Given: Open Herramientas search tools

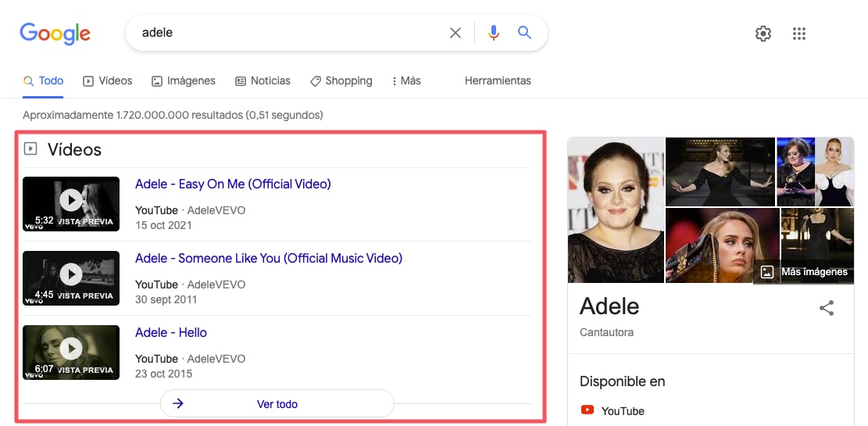Looking at the screenshot, I should tap(498, 81).
